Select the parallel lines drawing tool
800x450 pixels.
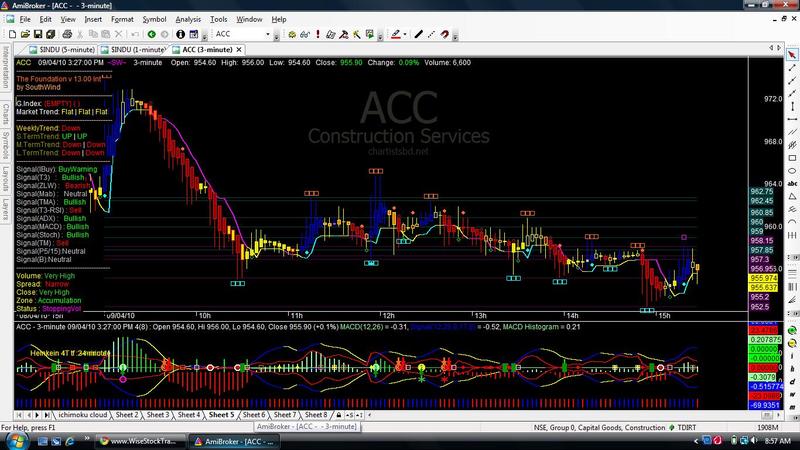(792, 132)
